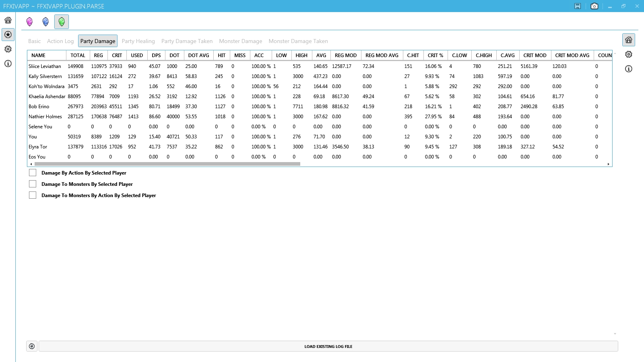
Task: Click the blue crystal icon
Action: tap(45, 22)
